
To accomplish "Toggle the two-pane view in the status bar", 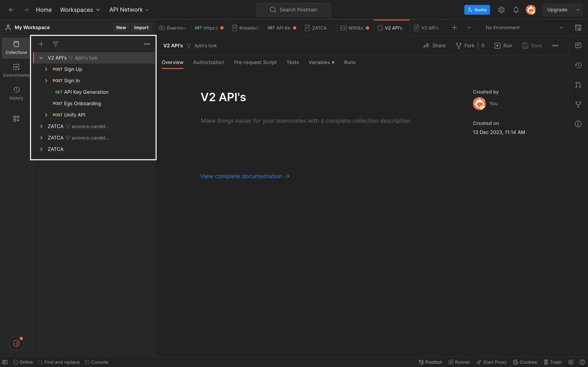I will [571, 362].
